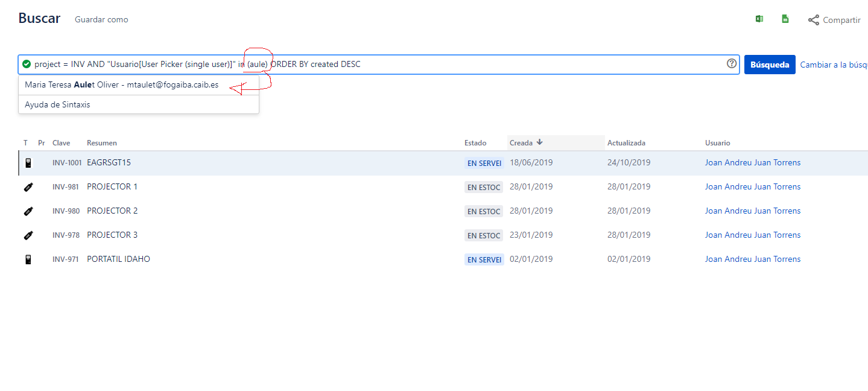
Task: Open issue key INV-978
Action: (66, 235)
